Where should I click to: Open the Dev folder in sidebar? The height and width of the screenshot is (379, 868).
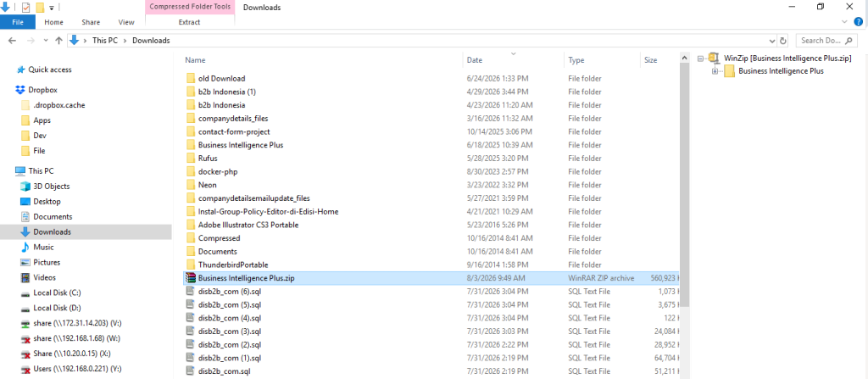(x=40, y=135)
